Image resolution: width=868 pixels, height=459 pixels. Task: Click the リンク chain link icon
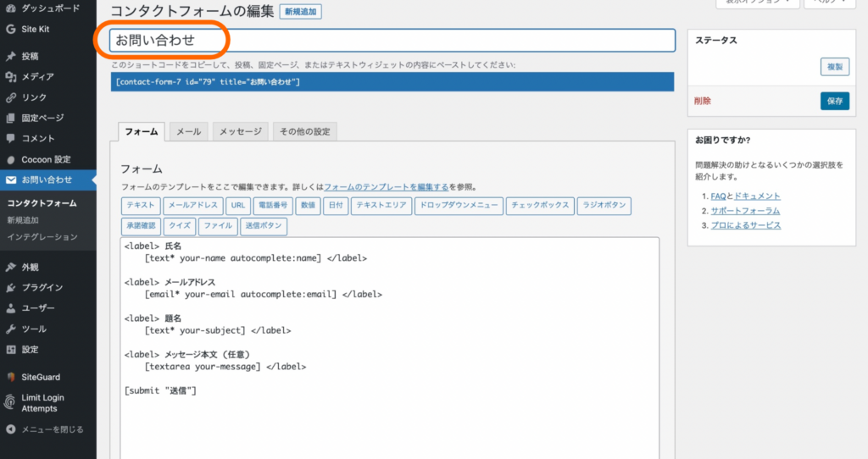point(10,97)
